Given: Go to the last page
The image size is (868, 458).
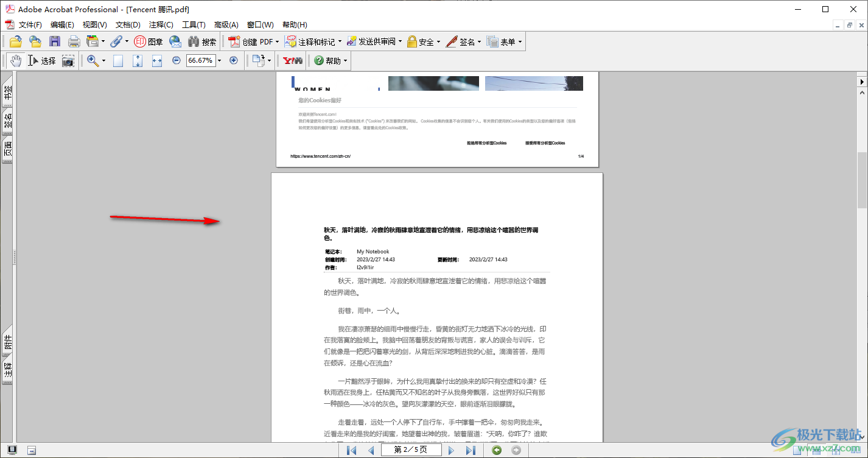Looking at the screenshot, I should click(x=471, y=450).
